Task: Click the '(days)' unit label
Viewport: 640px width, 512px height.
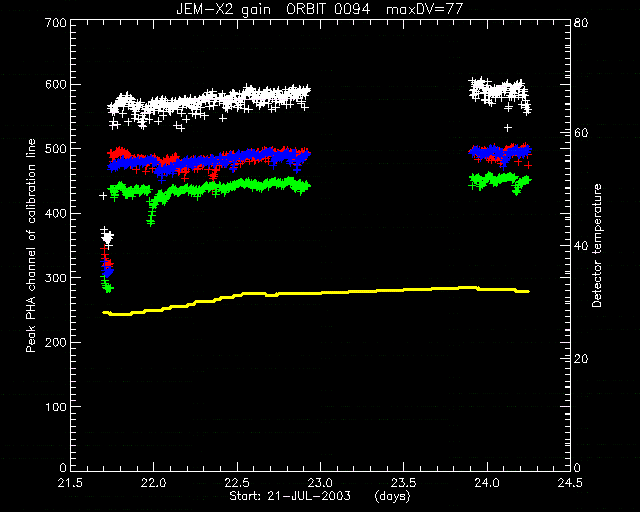Action: pyautogui.click(x=392, y=496)
